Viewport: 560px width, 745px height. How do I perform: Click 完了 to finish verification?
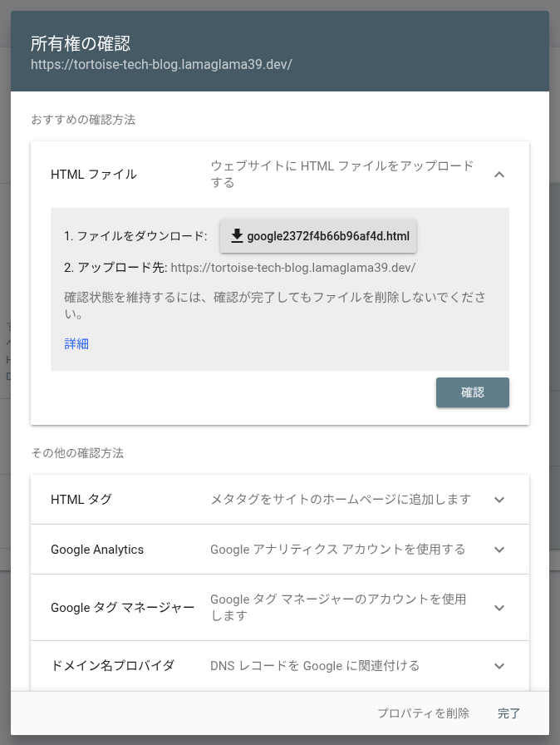point(509,713)
